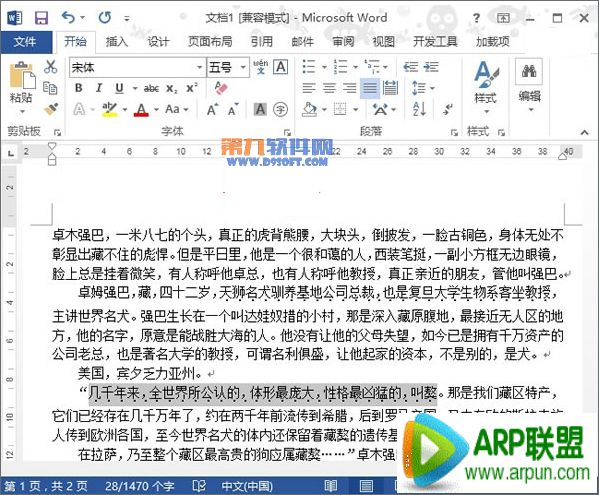Screen dimensions: 599x495
Task: Toggle strikethrough abc formatting
Action: 151,89
